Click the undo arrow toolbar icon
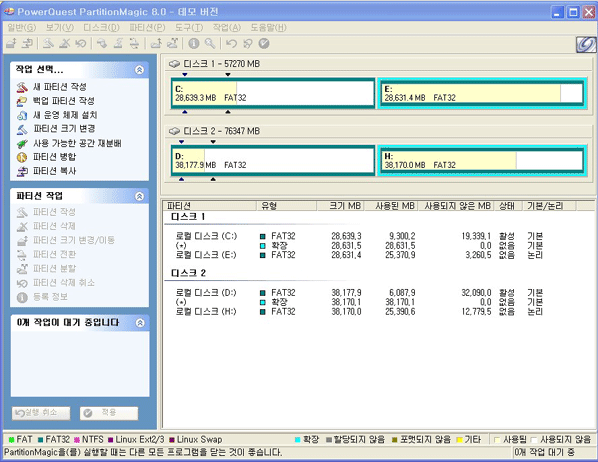Image resolution: width=598 pixels, height=462 pixels. point(231,43)
